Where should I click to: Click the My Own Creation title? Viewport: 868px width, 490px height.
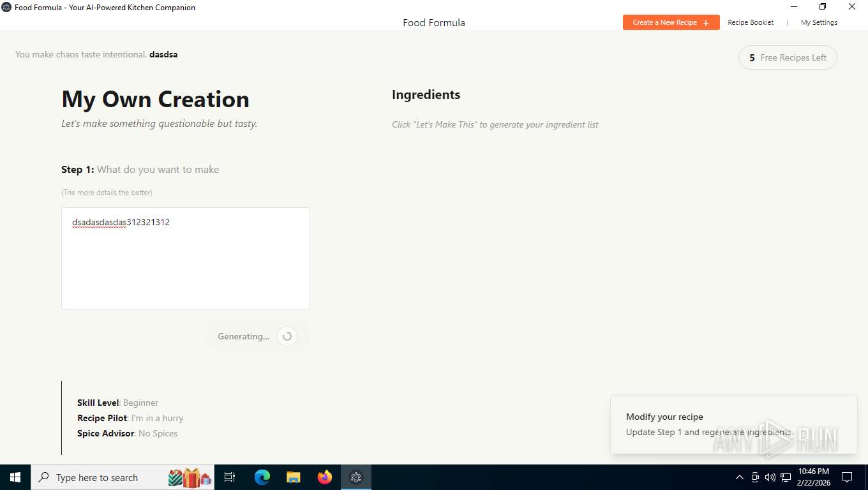coord(155,100)
